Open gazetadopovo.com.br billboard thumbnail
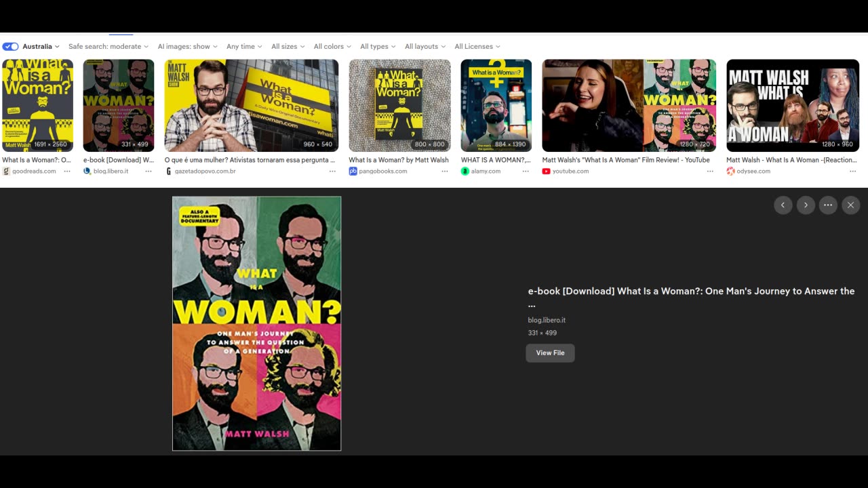This screenshot has width=868, height=488. click(x=252, y=106)
